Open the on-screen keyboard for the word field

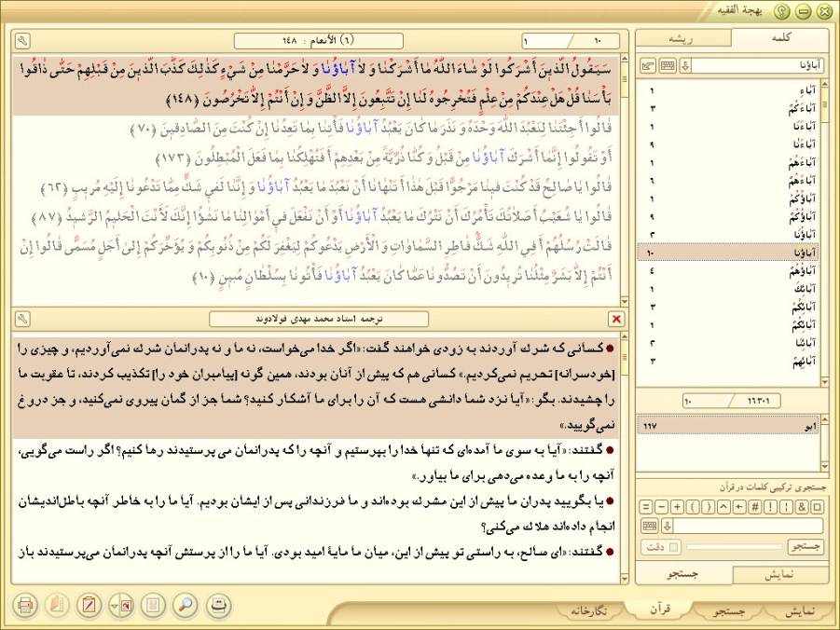(668, 66)
